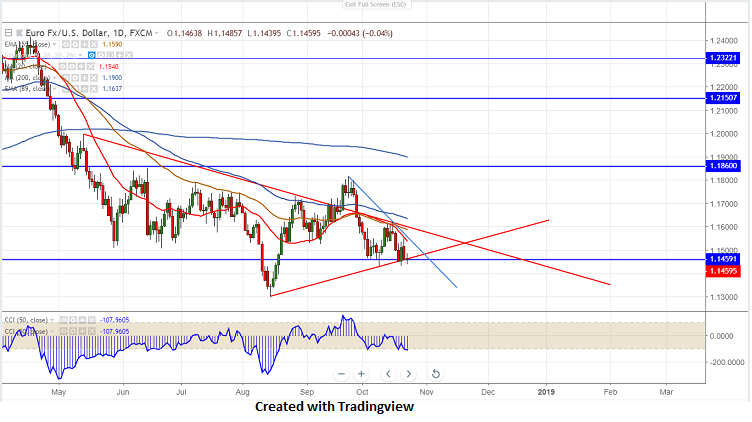Zoom in the chart with plus button

(361, 374)
